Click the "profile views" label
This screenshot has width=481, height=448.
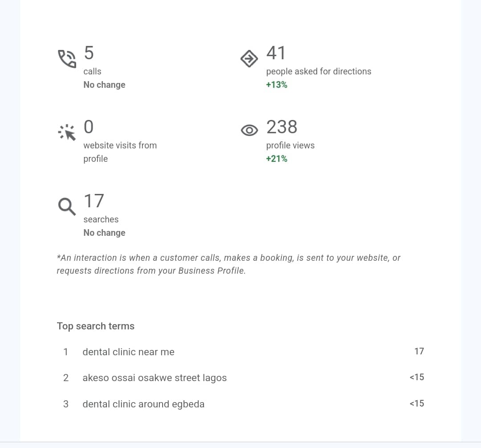click(x=290, y=145)
